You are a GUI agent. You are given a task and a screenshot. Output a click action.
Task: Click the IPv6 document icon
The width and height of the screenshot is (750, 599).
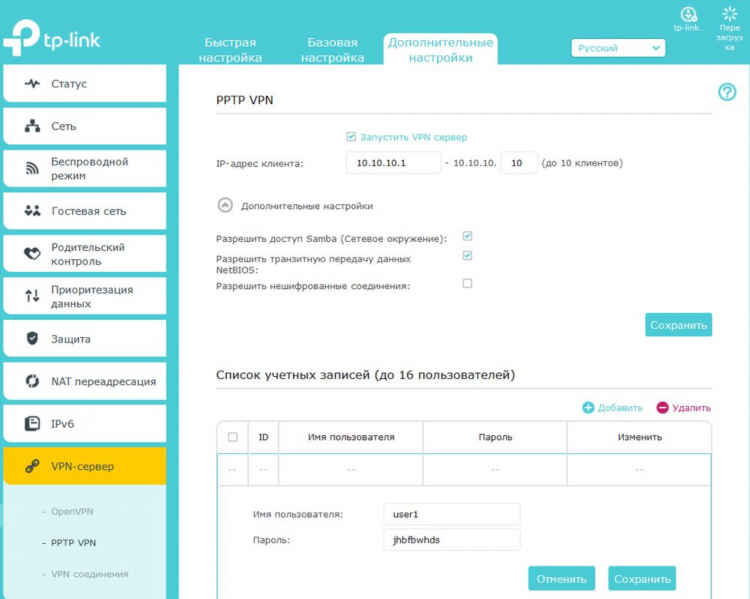[32, 424]
